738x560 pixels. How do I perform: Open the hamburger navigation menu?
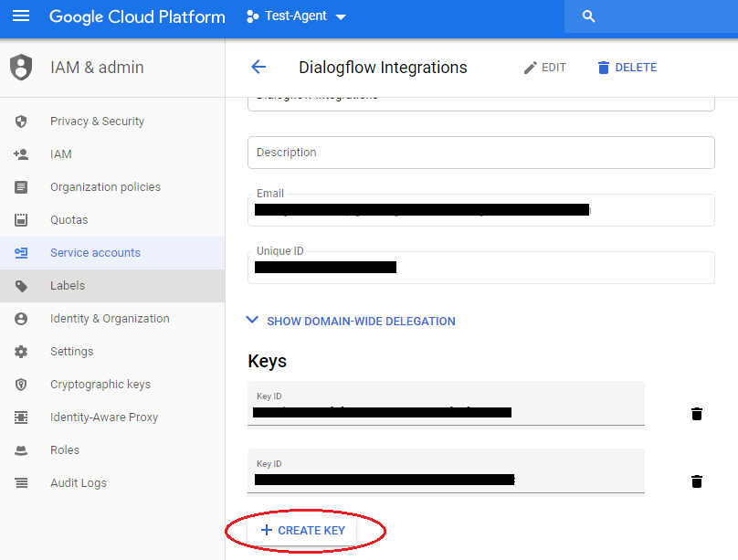(21, 16)
